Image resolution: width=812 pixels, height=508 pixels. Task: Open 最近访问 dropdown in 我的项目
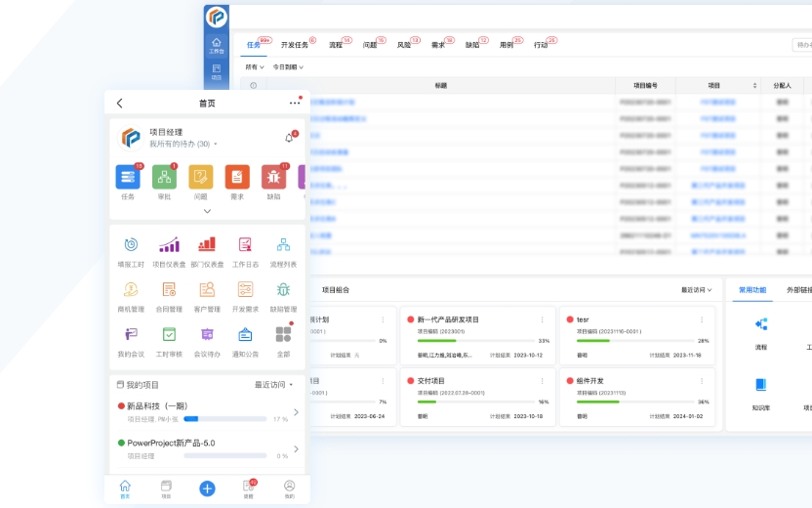(x=273, y=385)
